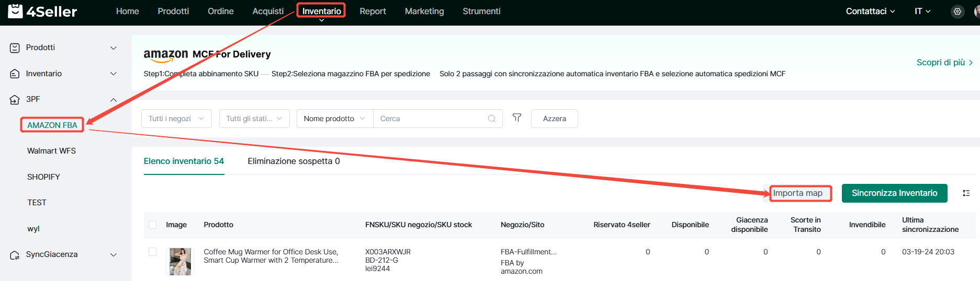Tick the Coffee Mug Warmer row checkbox
The image size is (980, 281).
click(152, 252)
